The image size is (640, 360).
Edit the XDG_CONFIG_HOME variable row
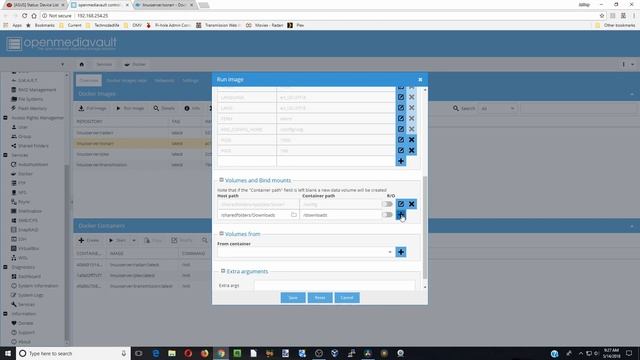401,129
